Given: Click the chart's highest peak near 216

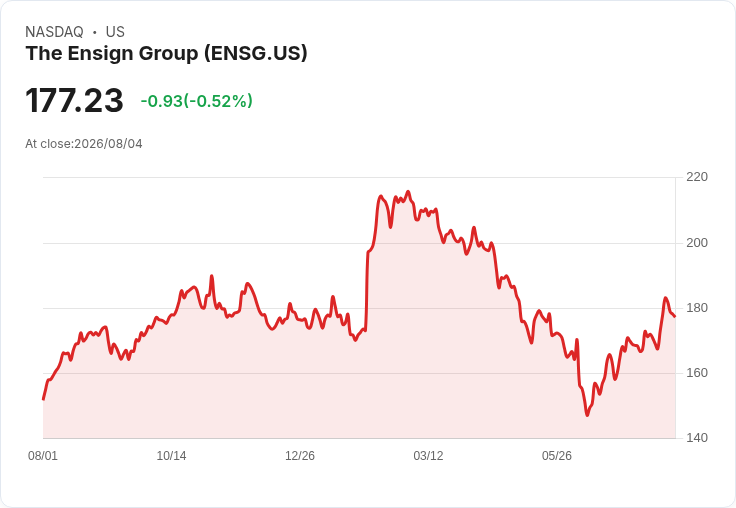Looking at the screenshot, I should pyautogui.click(x=408, y=191).
